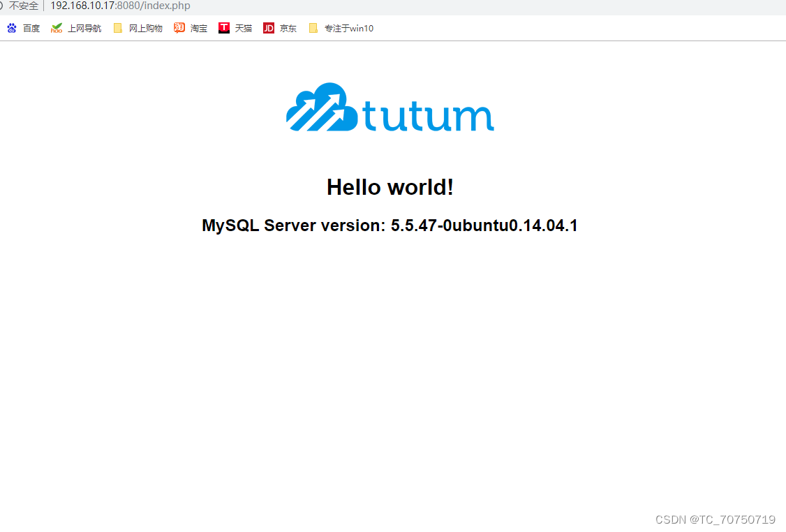This screenshot has height=532, width=786.
Task: Click the Baidu paw icon
Action: (12, 28)
